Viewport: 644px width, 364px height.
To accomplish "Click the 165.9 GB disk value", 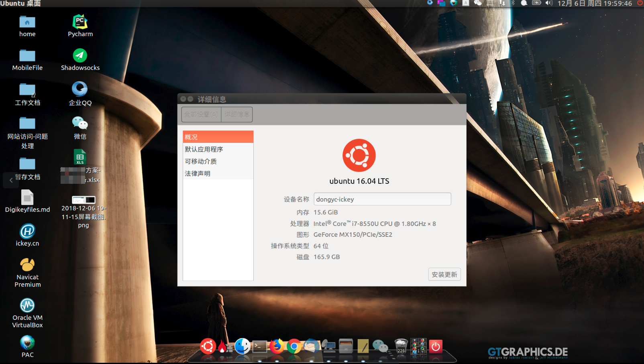I will (x=327, y=257).
